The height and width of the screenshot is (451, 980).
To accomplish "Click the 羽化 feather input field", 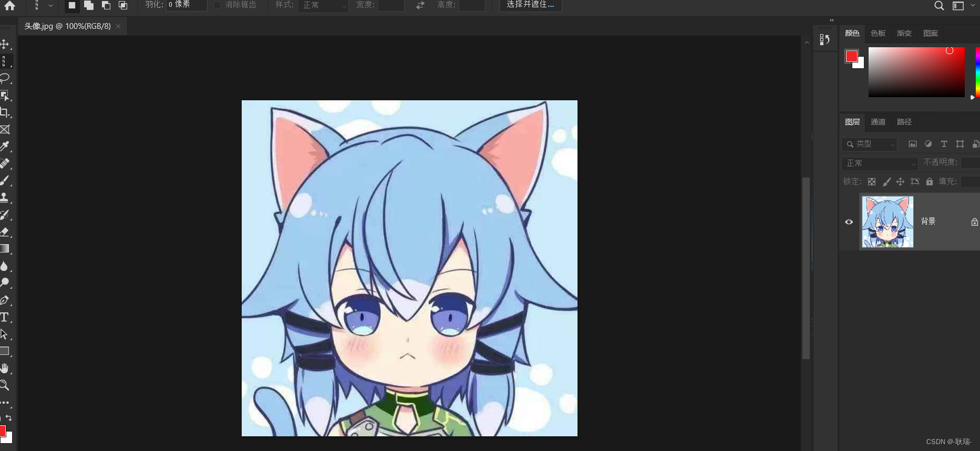I will (187, 5).
